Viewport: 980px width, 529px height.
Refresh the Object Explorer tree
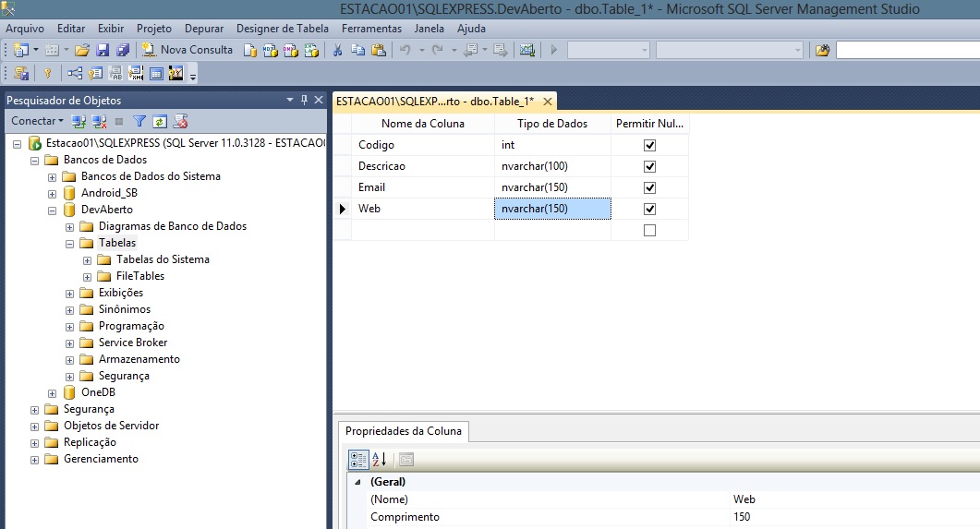point(160,121)
